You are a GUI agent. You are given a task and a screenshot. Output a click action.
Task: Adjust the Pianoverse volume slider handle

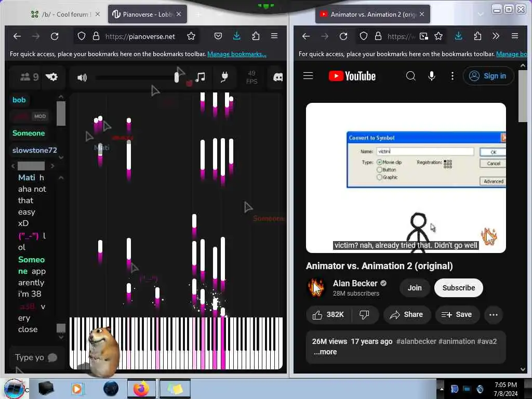click(x=177, y=77)
